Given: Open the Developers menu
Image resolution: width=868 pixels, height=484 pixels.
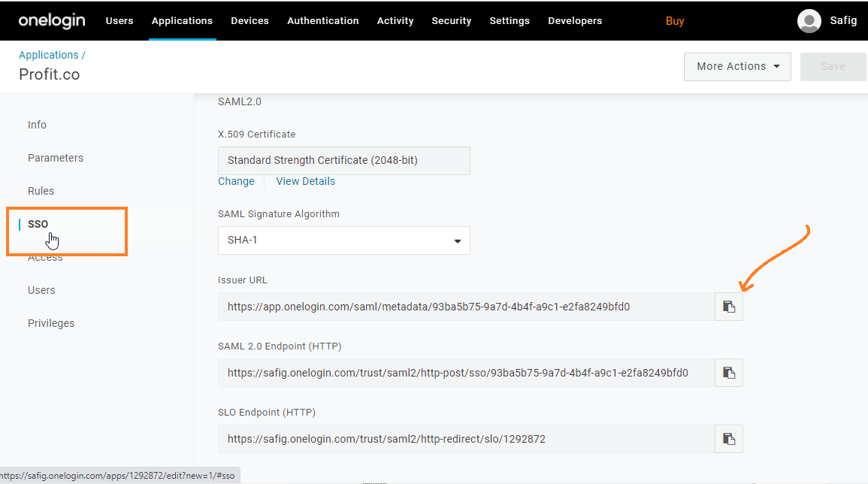Looking at the screenshot, I should [575, 21].
